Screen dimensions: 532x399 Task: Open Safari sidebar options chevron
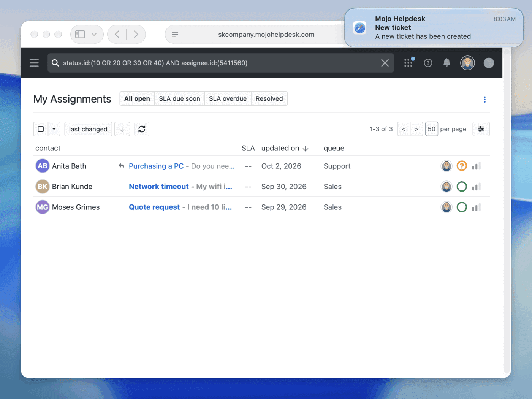tap(94, 34)
